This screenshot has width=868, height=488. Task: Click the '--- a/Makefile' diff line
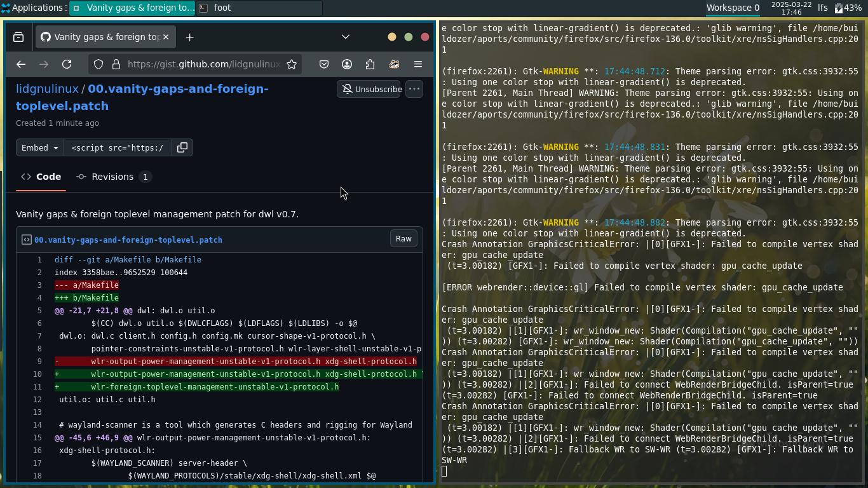tap(87, 285)
